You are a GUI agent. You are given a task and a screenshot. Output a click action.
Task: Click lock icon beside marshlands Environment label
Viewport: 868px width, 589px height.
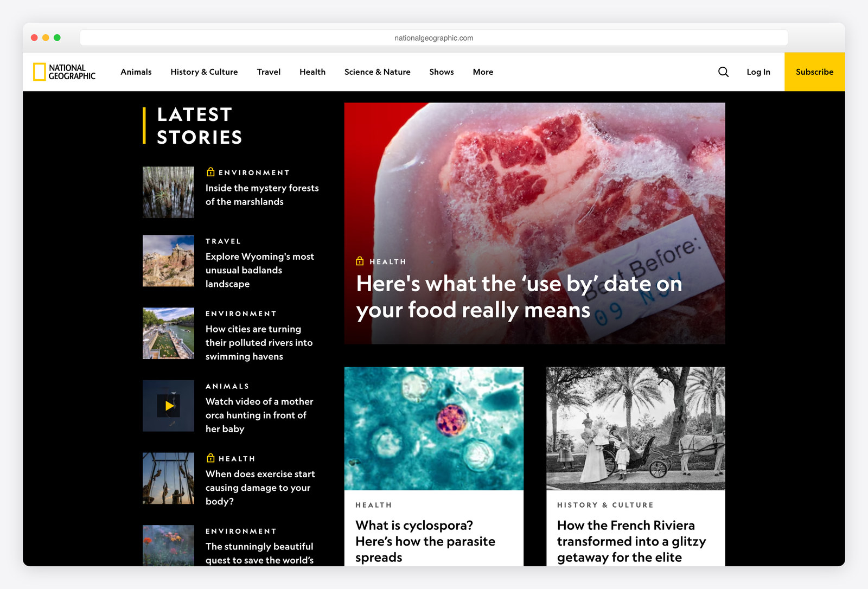(x=210, y=172)
